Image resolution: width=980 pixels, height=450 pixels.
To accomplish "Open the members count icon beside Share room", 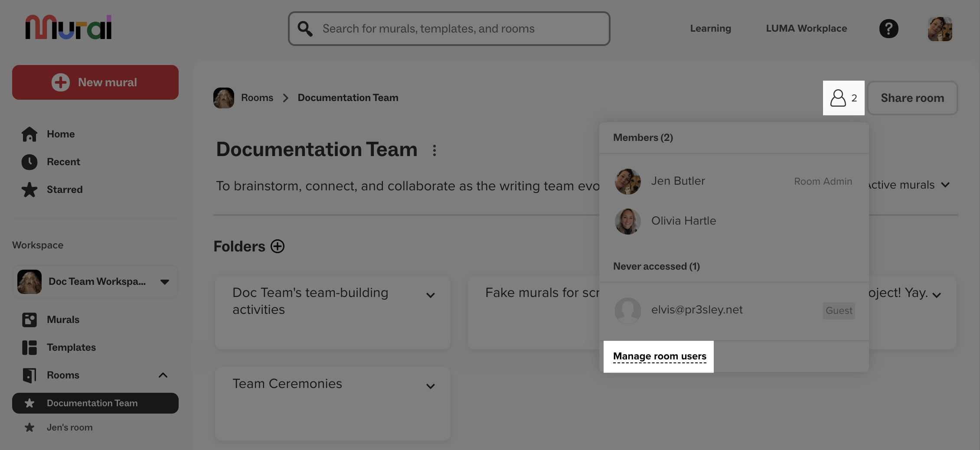I will (x=843, y=98).
